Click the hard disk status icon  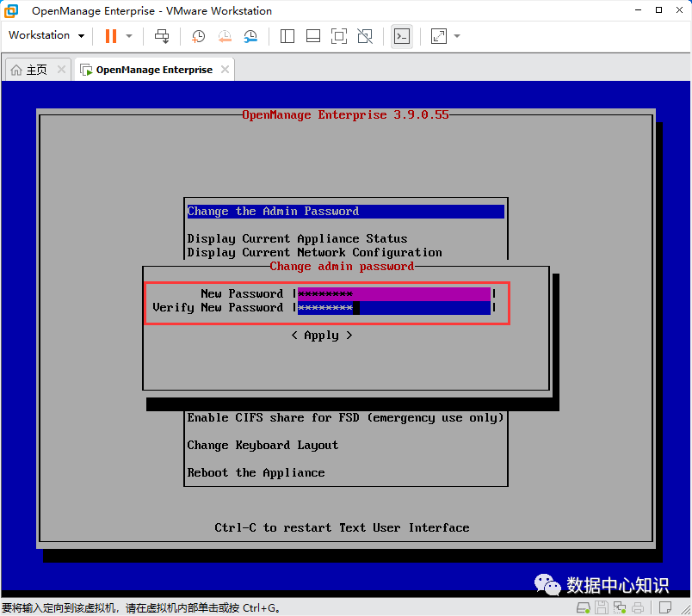(x=583, y=607)
